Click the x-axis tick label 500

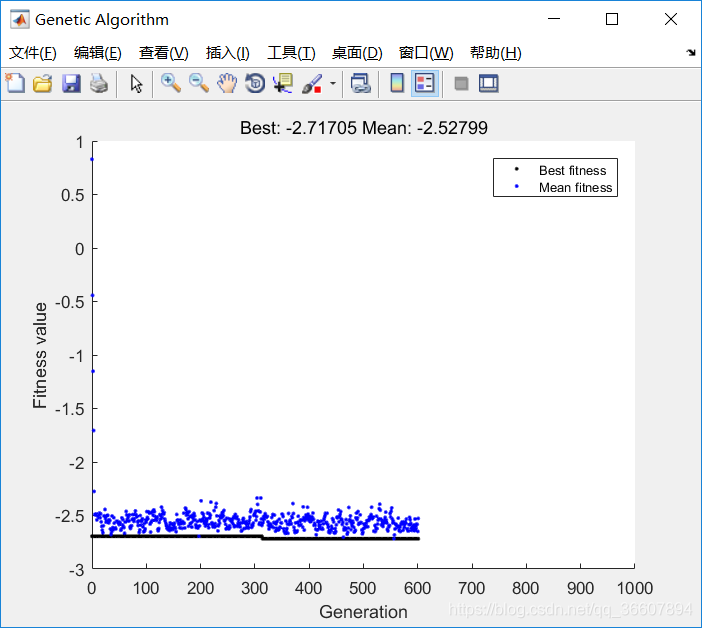tap(363, 588)
